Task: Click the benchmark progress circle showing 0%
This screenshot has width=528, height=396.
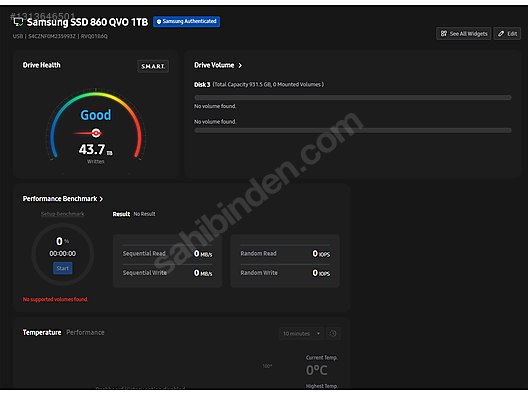Action: 63,254
